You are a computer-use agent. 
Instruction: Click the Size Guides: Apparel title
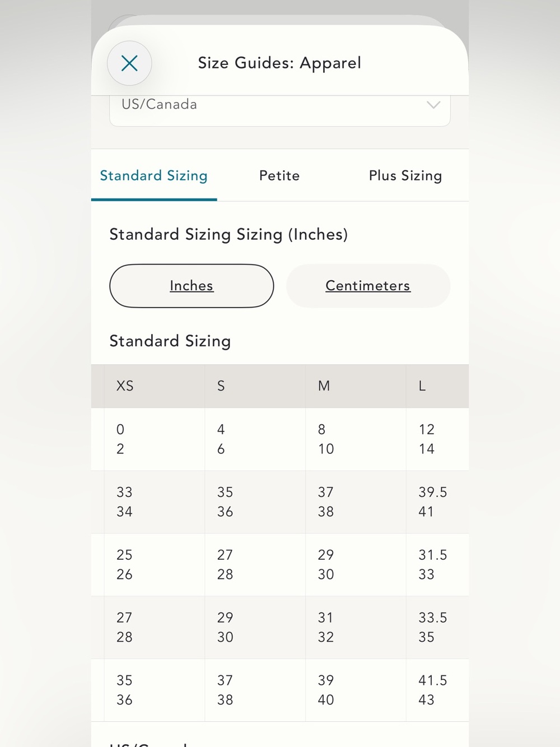click(279, 63)
